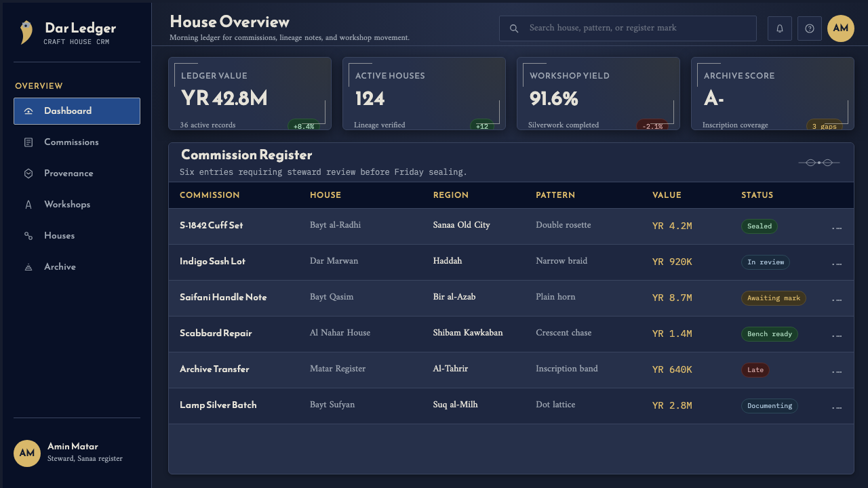Click the +12 badge on Active Houses
Image resolution: width=868 pixels, height=488 pixels.
pyautogui.click(x=482, y=126)
